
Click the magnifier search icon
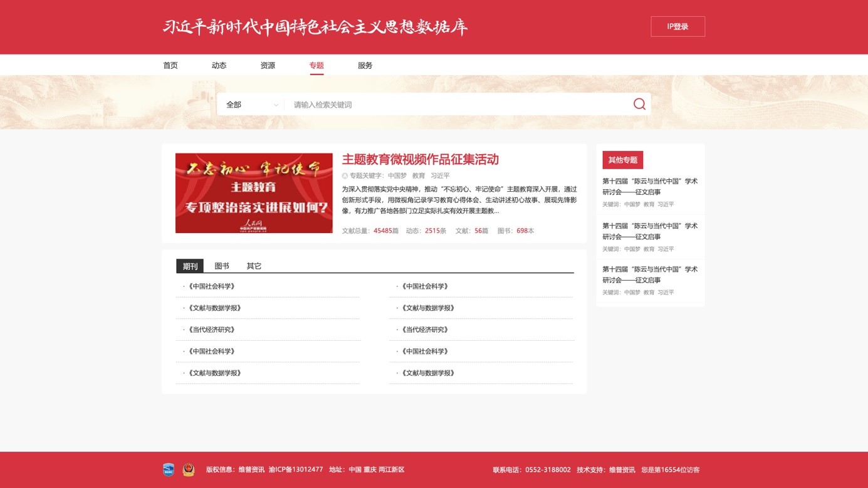point(639,105)
